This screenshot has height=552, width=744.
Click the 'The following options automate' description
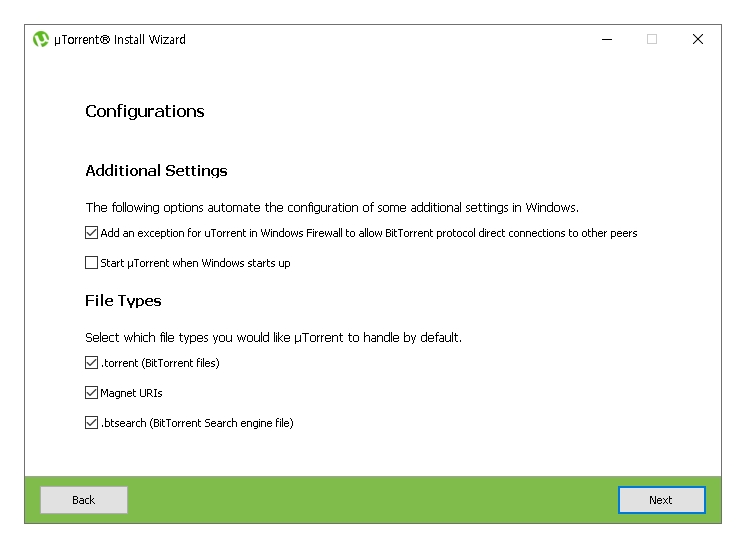pos(332,207)
